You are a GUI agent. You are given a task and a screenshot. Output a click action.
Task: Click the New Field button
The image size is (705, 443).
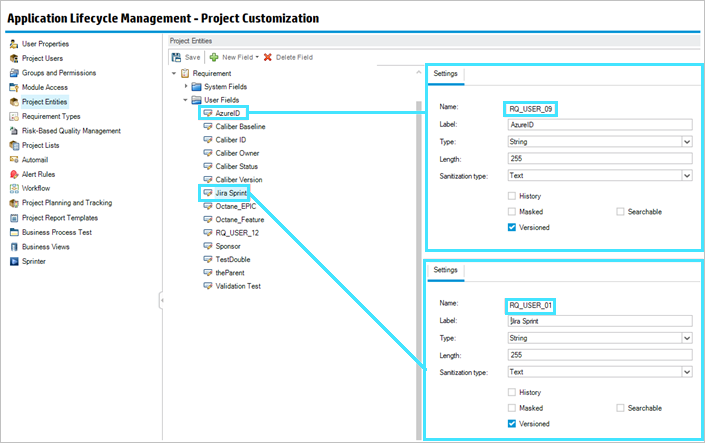[234, 57]
